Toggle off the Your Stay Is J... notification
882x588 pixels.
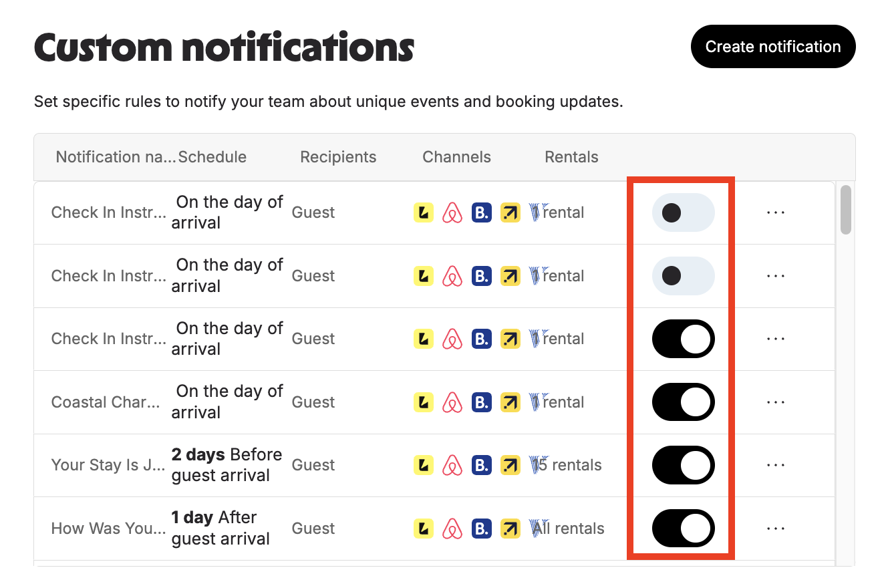click(683, 465)
